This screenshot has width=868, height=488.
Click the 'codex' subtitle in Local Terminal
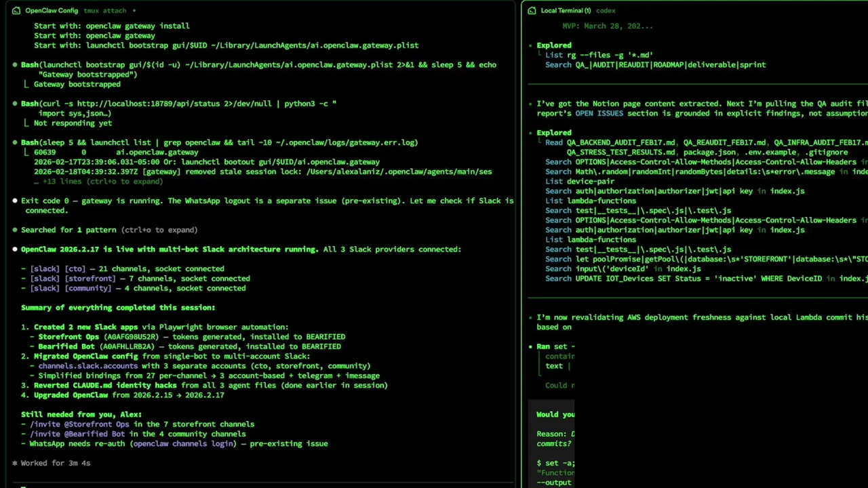(x=606, y=11)
